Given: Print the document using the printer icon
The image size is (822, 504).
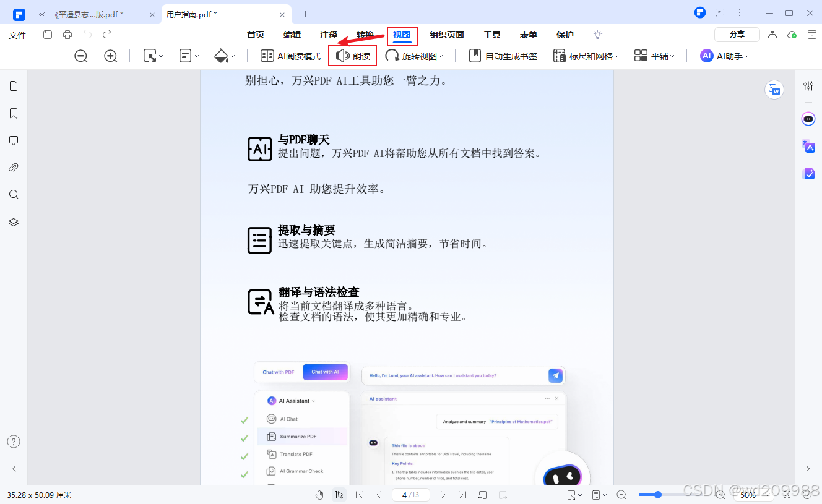Looking at the screenshot, I should [67, 35].
